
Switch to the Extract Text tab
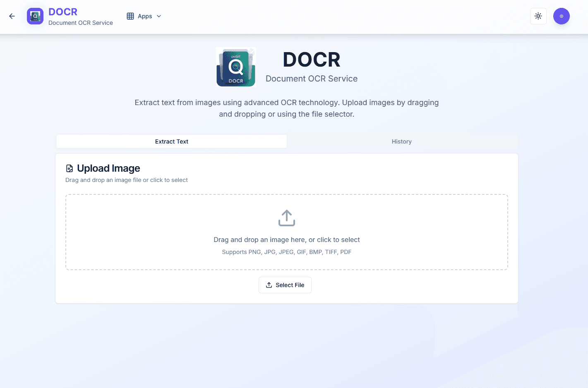pos(172,141)
